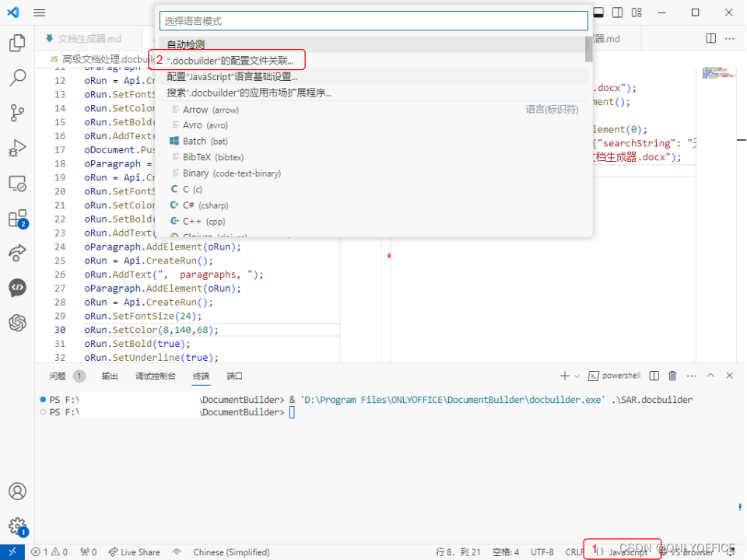Open the hamburger application menu
Viewport: 747px width, 560px height.
[39, 13]
